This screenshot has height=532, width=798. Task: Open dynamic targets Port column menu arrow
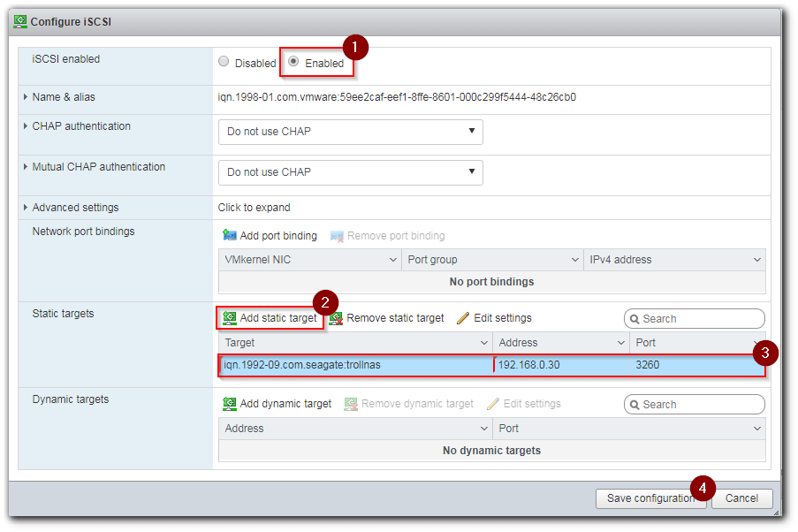757,429
